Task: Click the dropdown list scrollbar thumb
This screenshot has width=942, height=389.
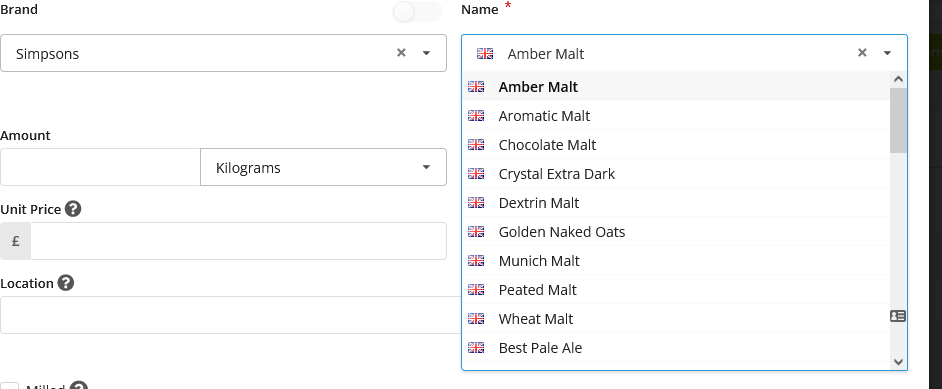Action: pyautogui.click(x=899, y=120)
